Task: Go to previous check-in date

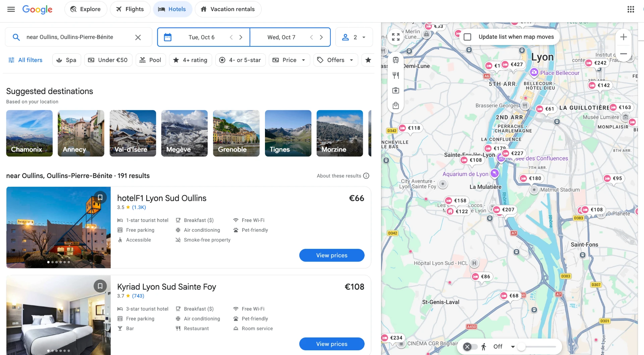Action: (231, 37)
